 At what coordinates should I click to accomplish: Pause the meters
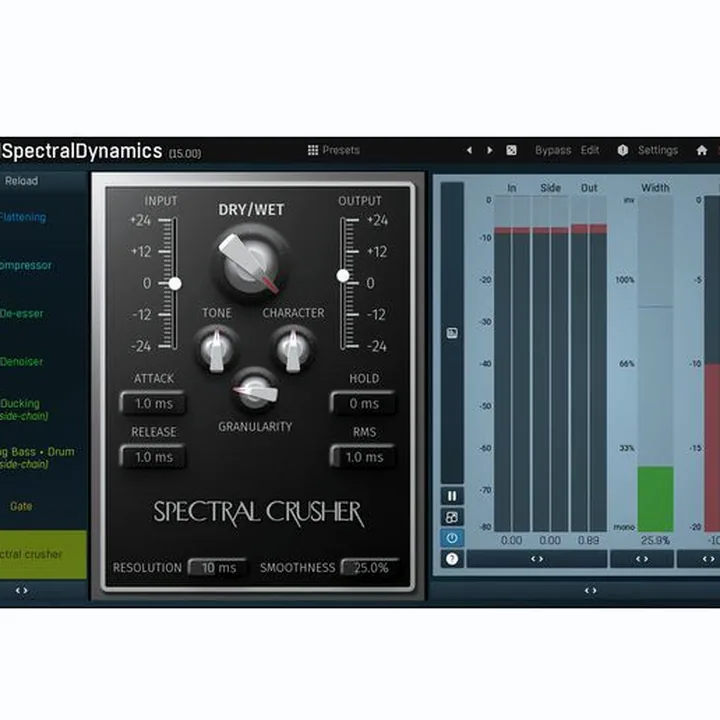click(452, 496)
